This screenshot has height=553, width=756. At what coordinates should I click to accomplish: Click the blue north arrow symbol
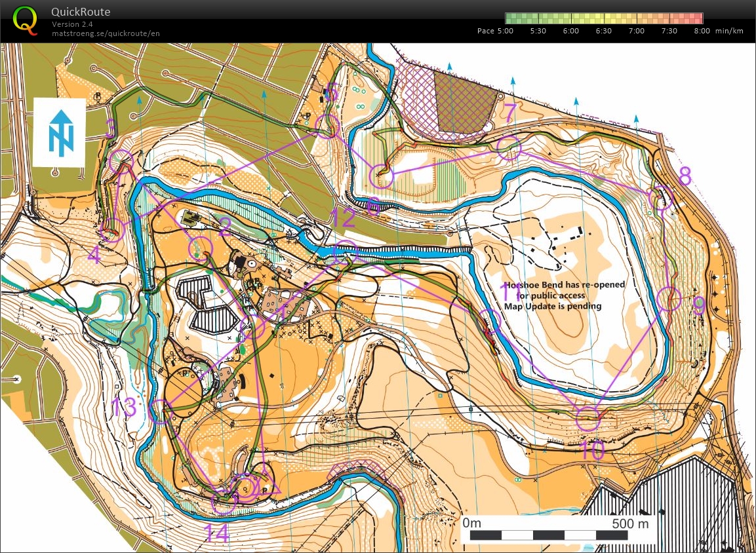point(60,133)
